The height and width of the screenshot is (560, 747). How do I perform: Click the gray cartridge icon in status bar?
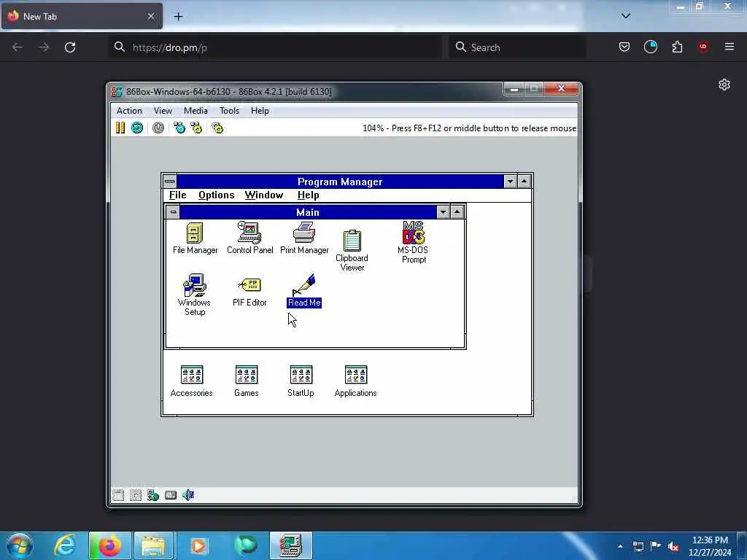click(x=171, y=495)
